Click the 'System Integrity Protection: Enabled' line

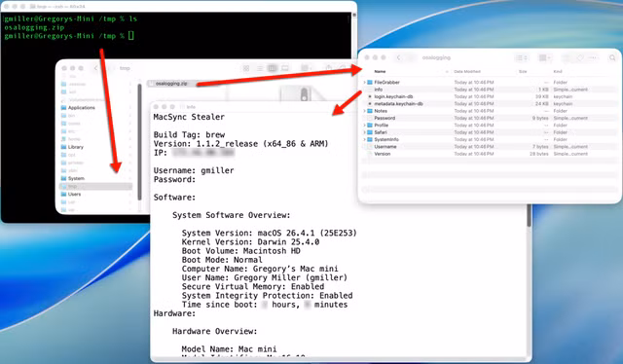click(x=267, y=296)
